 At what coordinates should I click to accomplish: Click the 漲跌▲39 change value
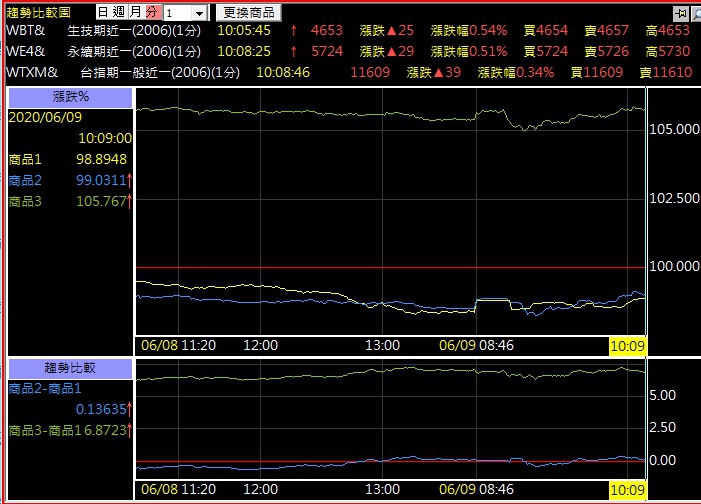434,72
